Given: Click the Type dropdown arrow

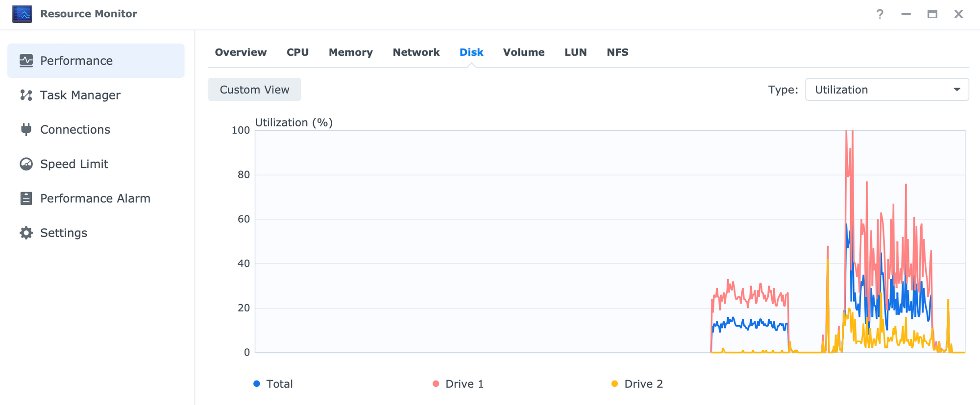Looking at the screenshot, I should click(956, 90).
